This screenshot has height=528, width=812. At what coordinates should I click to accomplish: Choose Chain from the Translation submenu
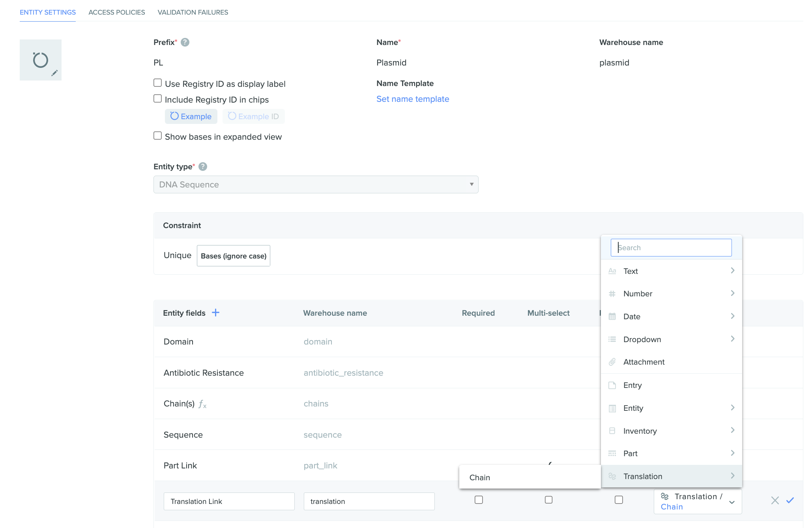pos(480,477)
